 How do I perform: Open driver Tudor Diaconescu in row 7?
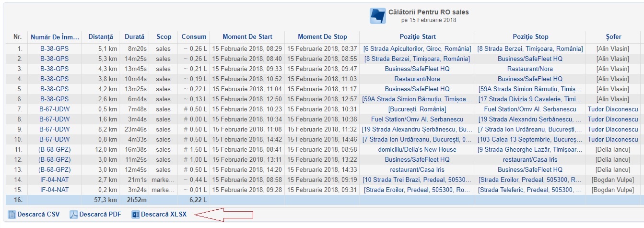coord(613,109)
